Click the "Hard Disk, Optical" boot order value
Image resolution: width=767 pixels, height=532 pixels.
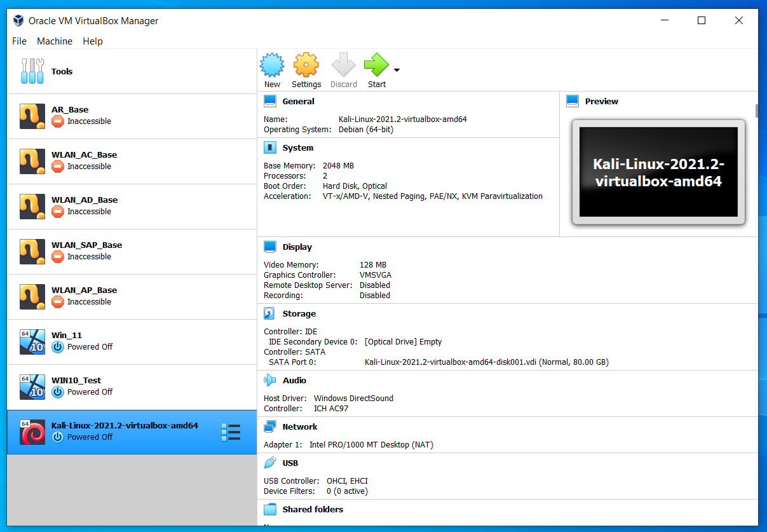[x=355, y=186]
